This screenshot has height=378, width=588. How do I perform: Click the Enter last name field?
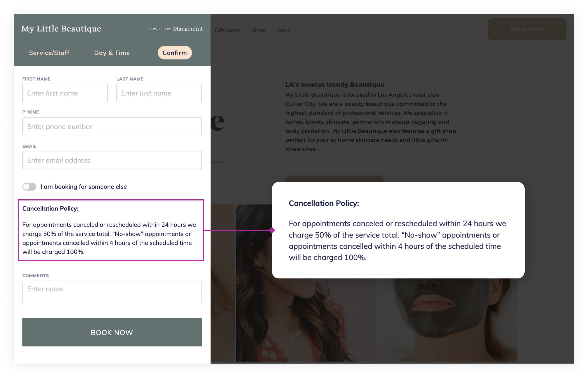pos(159,93)
